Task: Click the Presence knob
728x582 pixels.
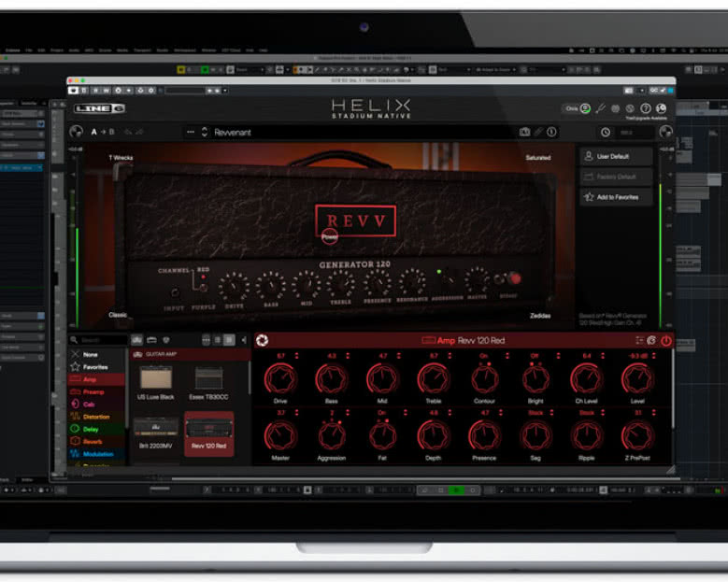Action: [484, 436]
